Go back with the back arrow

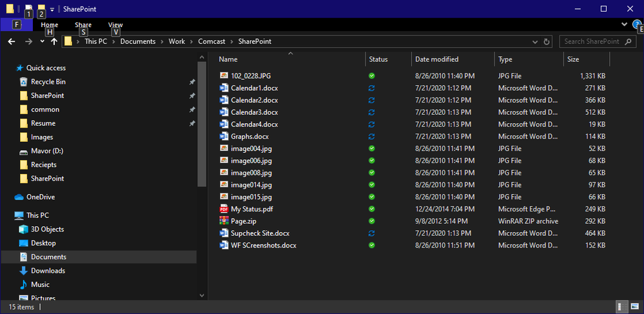coord(12,41)
